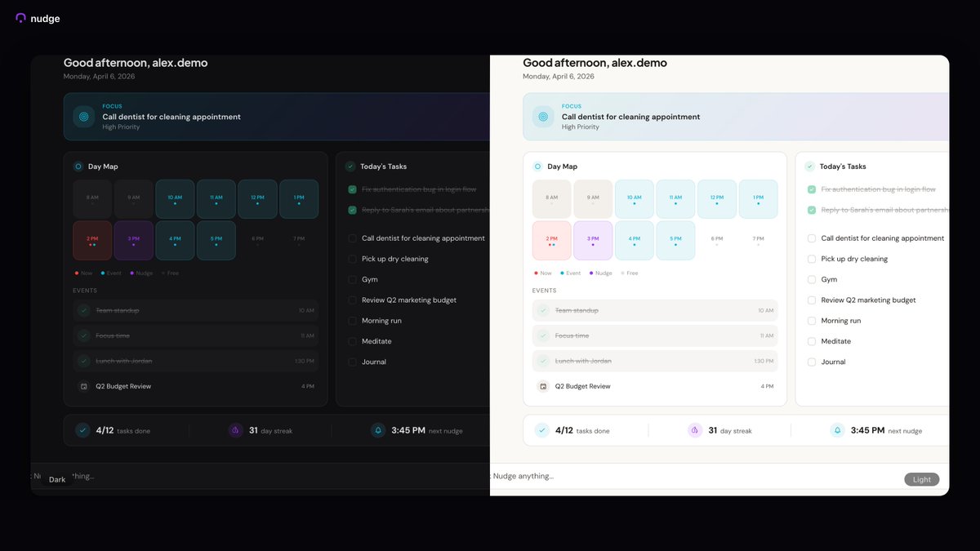The image size is (980, 551).
Task: Uncheck Fix authentication bug task in dark panel
Action: pyautogui.click(x=353, y=189)
